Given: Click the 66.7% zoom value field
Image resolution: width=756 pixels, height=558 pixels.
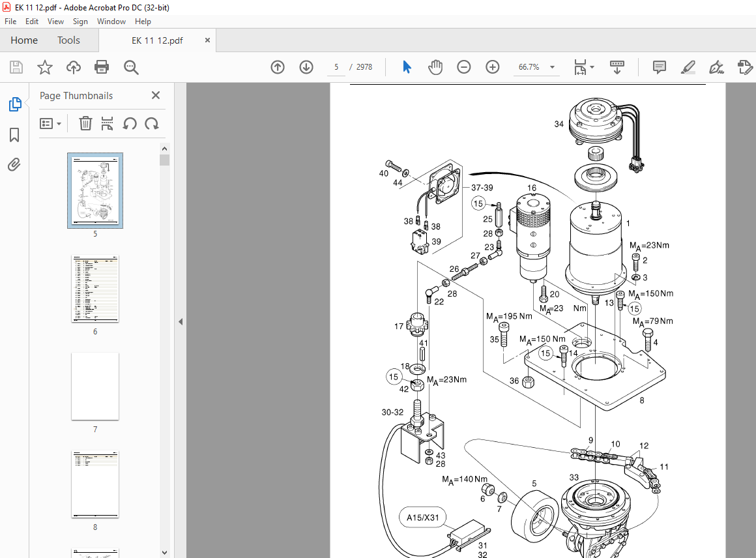Looking at the screenshot, I should (529, 67).
